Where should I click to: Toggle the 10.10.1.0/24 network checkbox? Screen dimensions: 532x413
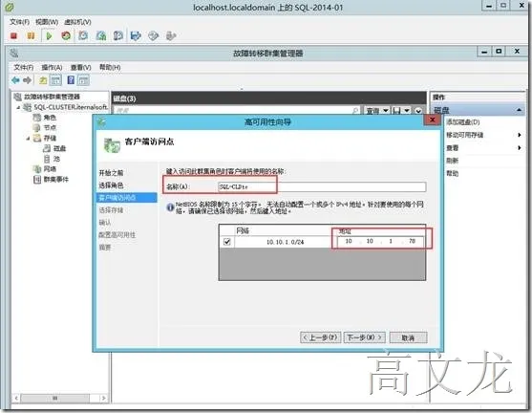tap(227, 242)
